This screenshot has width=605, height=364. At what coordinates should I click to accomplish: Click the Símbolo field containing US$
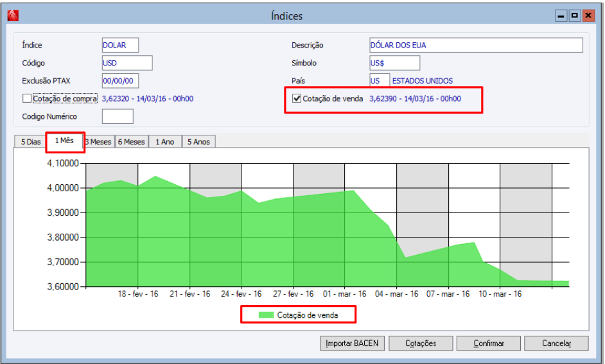[x=394, y=63]
